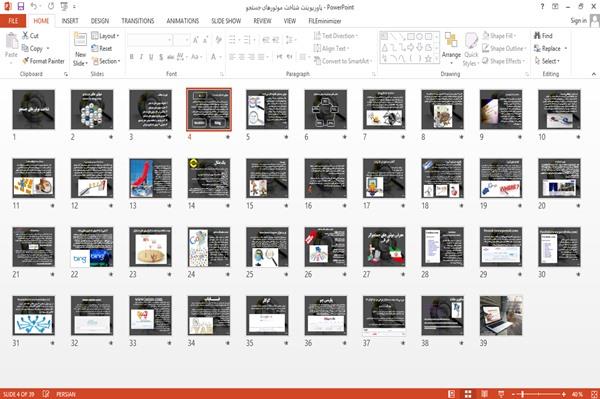Open the Layout dropdown
Image resolution: width=600 pixels, height=399 pixels.
click(106, 36)
